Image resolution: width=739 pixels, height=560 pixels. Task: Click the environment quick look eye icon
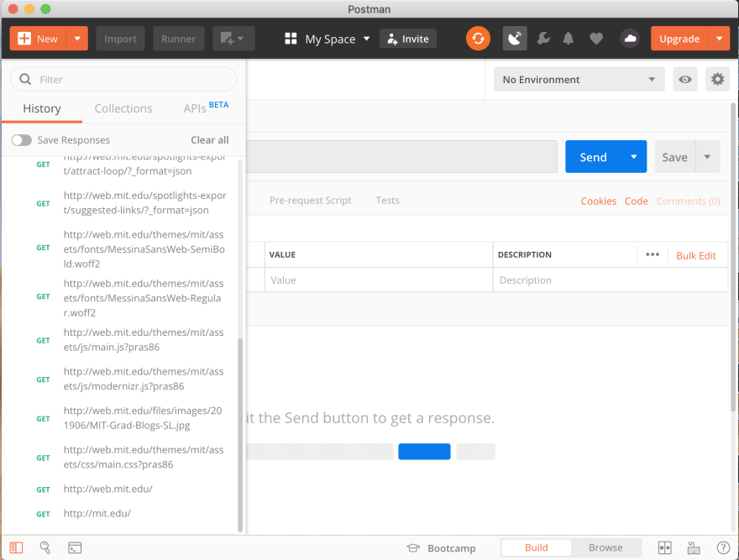click(x=684, y=79)
